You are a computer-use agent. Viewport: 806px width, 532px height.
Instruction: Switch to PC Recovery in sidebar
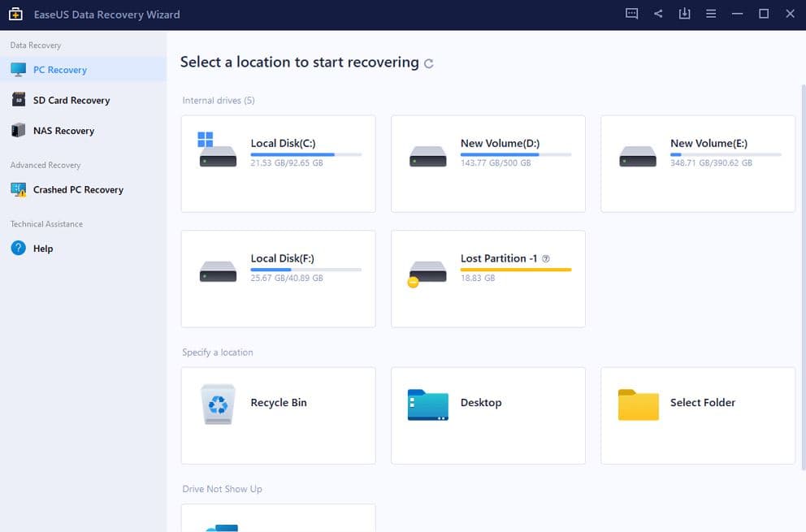[x=59, y=70]
